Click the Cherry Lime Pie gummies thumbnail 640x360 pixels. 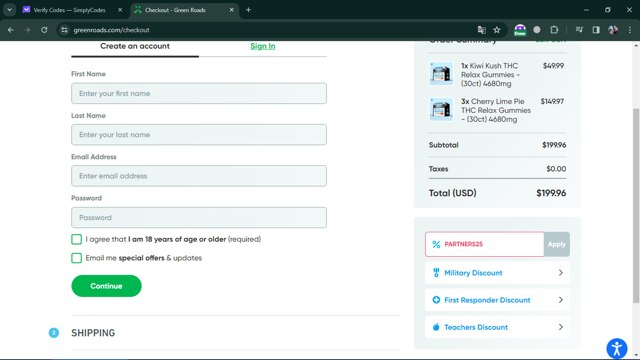441,109
